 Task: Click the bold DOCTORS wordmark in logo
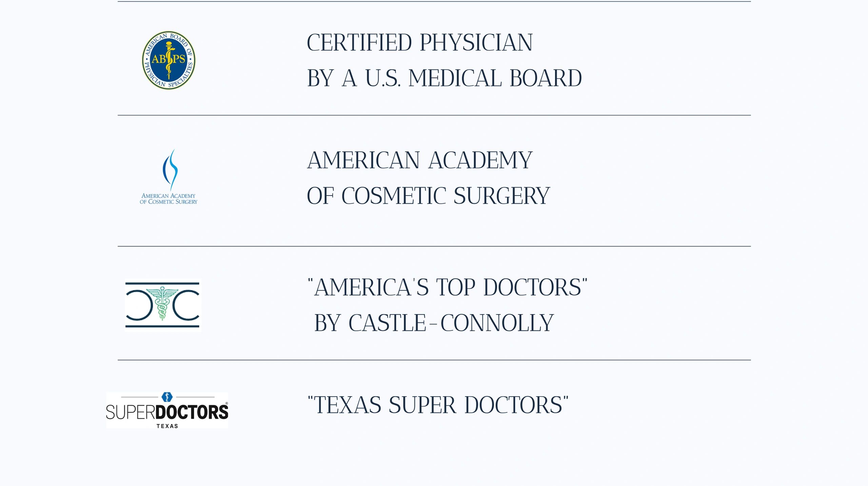[x=192, y=412]
